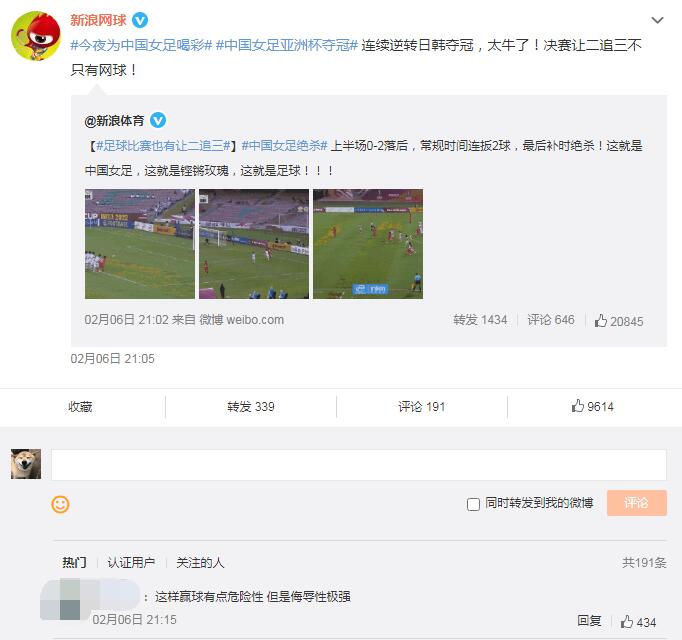Switch to the 认证用户 comments tab

point(131,562)
